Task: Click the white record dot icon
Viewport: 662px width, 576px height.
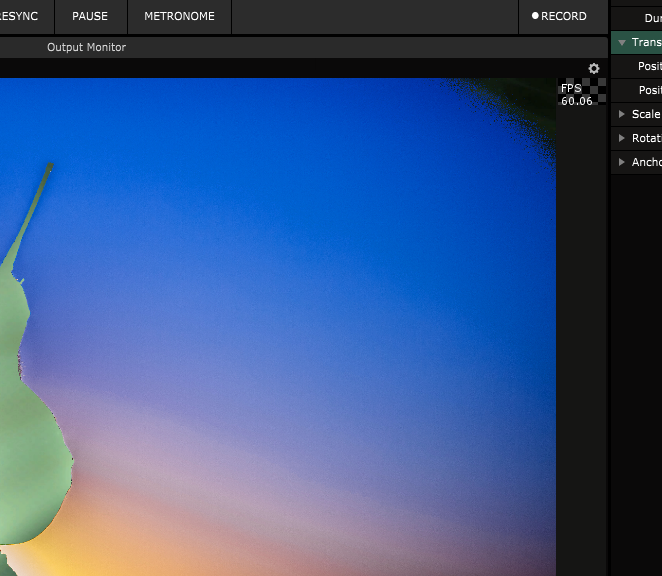Action: tap(535, 16)
